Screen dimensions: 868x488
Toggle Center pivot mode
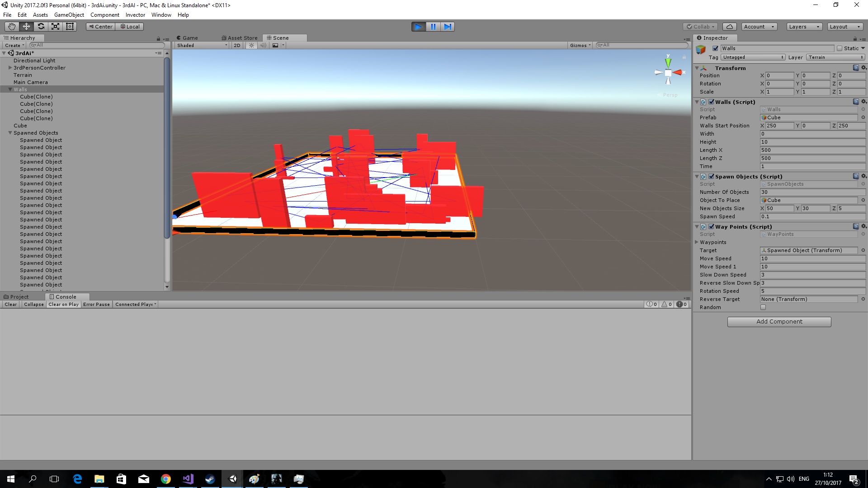(x=100, y=27)
